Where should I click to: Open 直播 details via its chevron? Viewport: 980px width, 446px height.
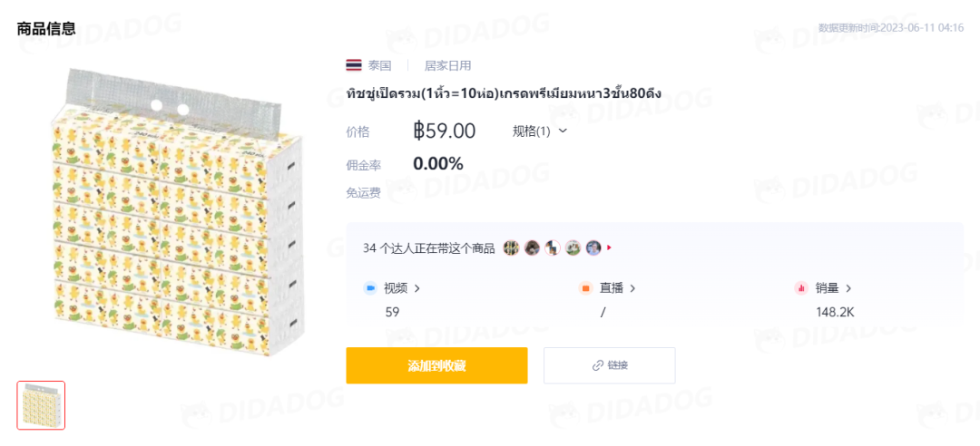(632, 288)
